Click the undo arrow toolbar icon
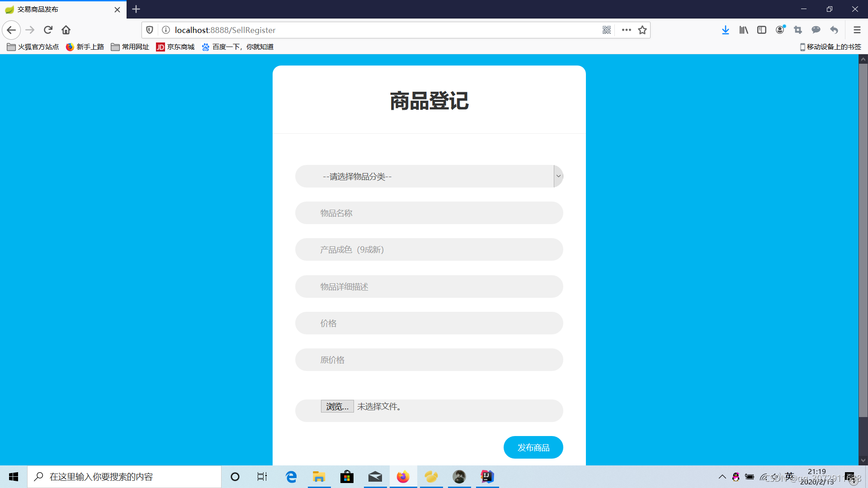This screenshot has height=488, width=868. (x=834, y=30)
